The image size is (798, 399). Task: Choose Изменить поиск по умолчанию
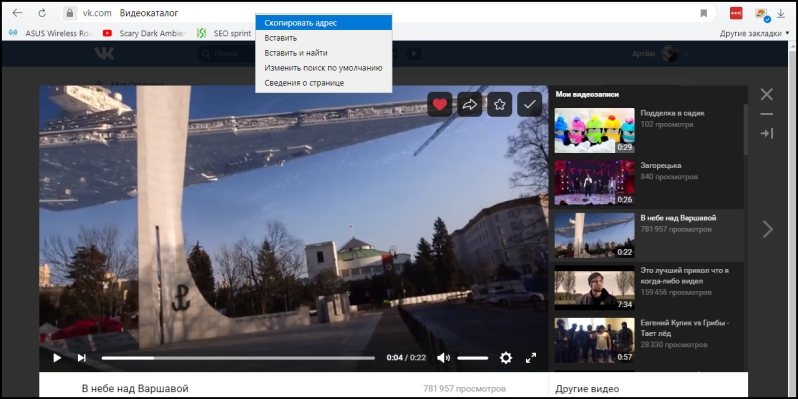[324, 68]
